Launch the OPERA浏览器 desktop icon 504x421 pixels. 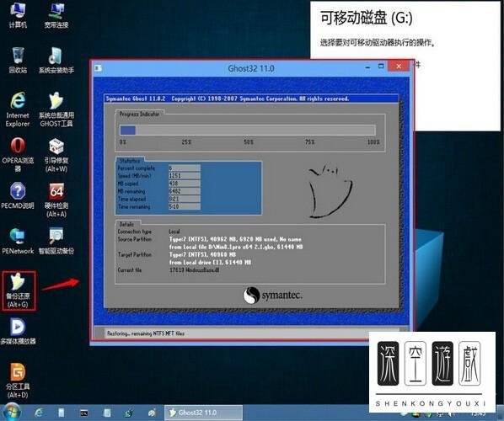pos(18,154)
